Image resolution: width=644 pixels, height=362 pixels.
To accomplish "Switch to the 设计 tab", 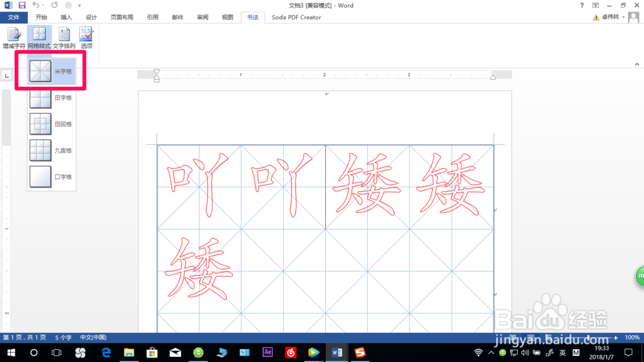I will (x=91, y=17).
